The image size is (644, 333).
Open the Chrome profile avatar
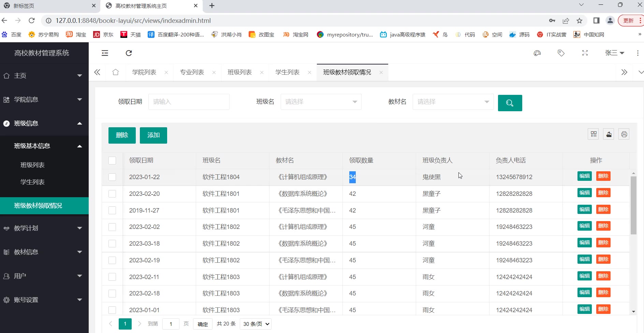[x=610, y=20]
